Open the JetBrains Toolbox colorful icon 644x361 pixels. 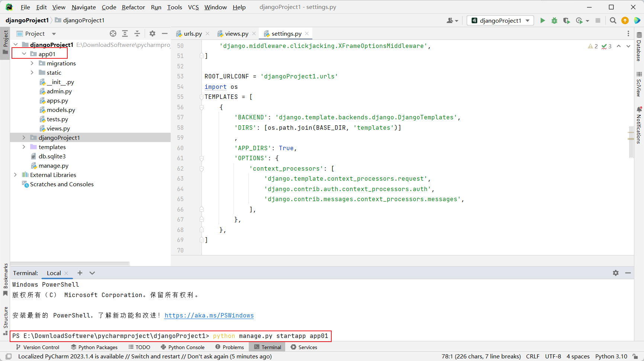point(637,20)
